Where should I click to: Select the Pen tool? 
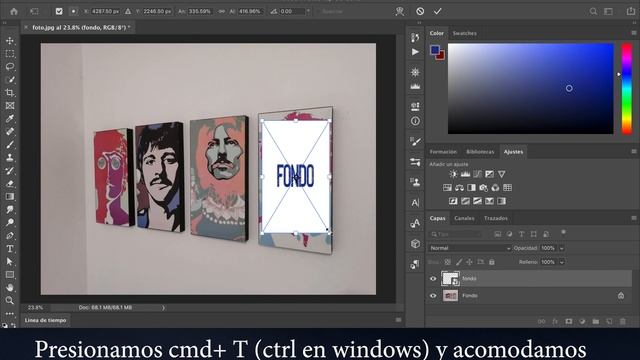tap(10, 236)
